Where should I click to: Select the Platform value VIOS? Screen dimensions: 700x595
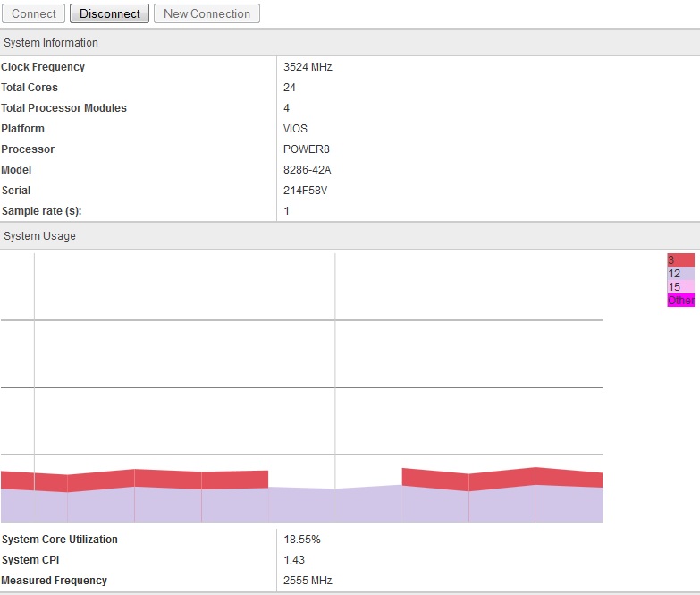click(x=295, y=129)
